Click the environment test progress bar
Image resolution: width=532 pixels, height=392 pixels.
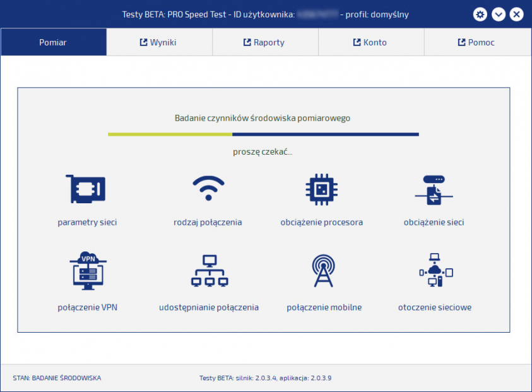263,134
